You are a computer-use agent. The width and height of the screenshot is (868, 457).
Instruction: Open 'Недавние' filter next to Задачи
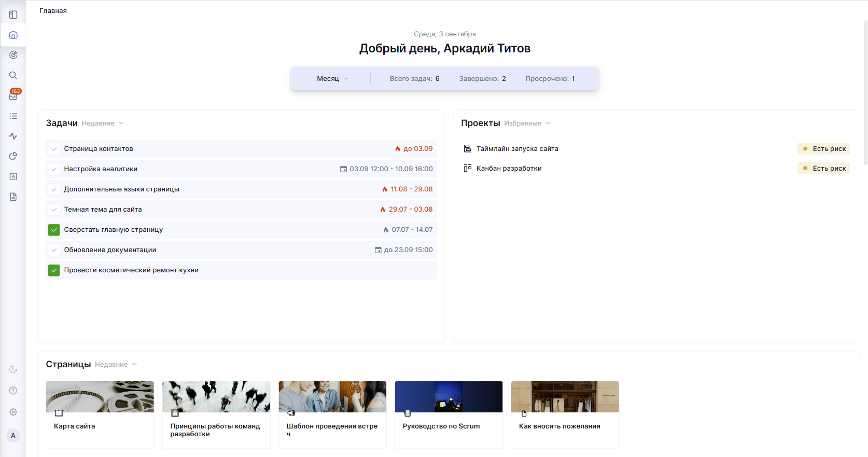pos(102,123)
